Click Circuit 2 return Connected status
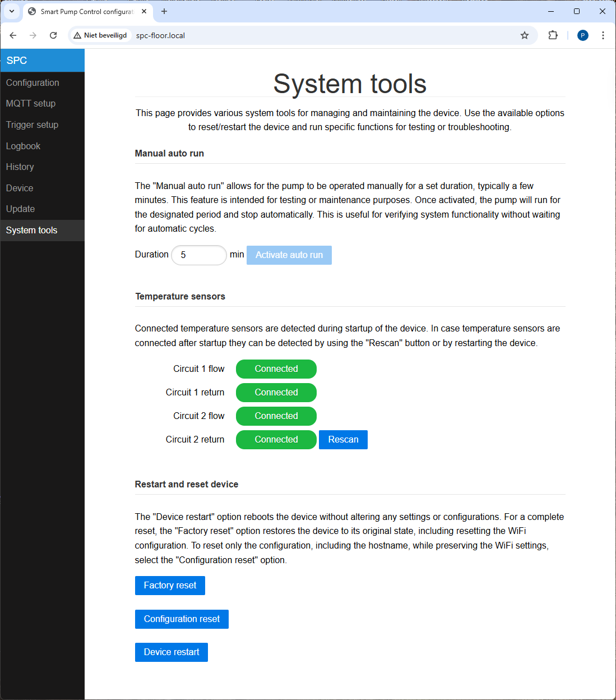The width and height of the screenshot is (616, 700). (x=276, y=440)
